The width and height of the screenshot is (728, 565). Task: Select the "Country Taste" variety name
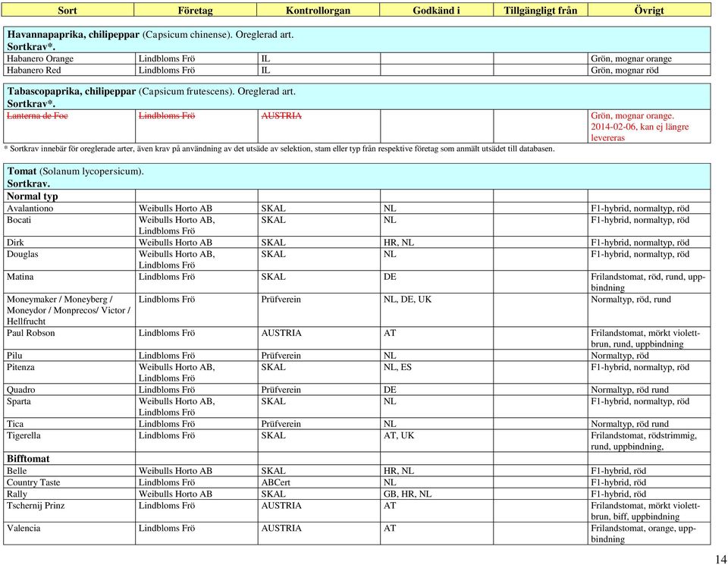(x=33, y=482)
